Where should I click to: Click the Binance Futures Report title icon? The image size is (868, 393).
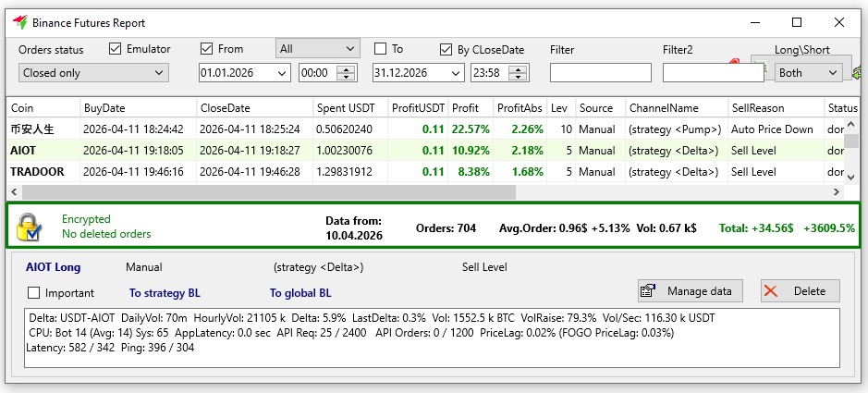(x=18, y=22)
